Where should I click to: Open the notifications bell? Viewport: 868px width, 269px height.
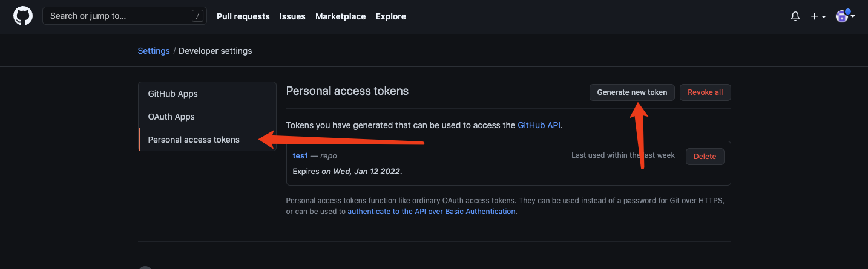795,16
